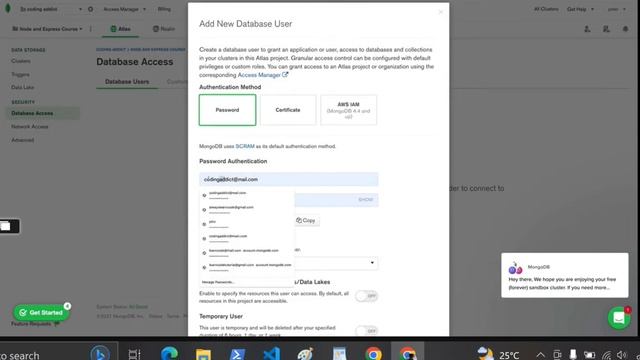This screenshot has height=360, width=640.
Task: Select Database Access in the sidebar
Action: pyautogui.click(x=42, y=113)
